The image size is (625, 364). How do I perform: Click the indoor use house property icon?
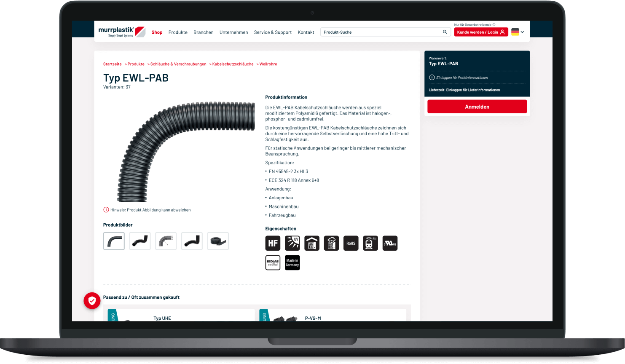click(312, 243)
